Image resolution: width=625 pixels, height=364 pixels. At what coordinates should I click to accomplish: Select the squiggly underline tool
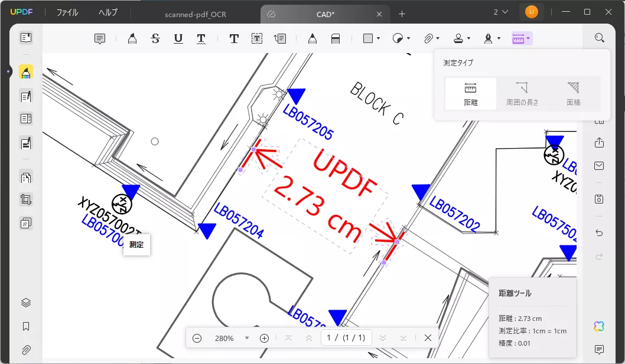201,38
